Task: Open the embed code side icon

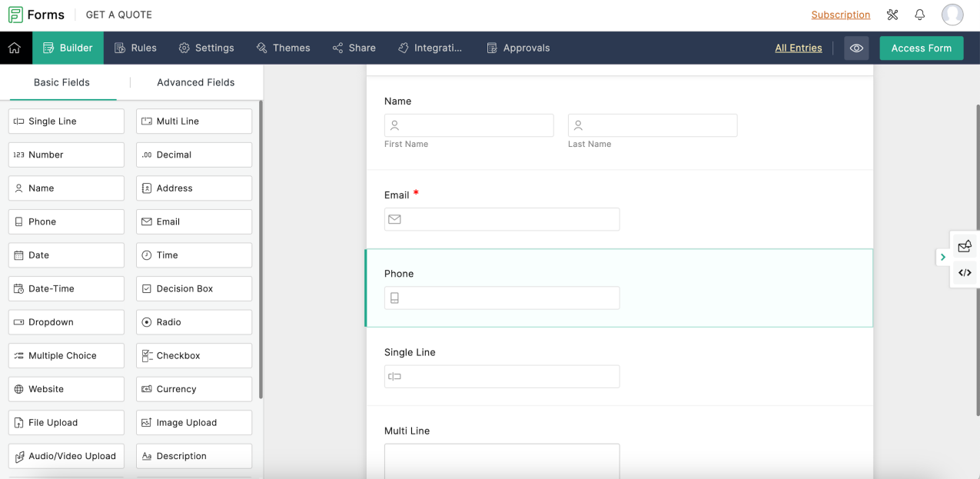Action: coord(965,272)
